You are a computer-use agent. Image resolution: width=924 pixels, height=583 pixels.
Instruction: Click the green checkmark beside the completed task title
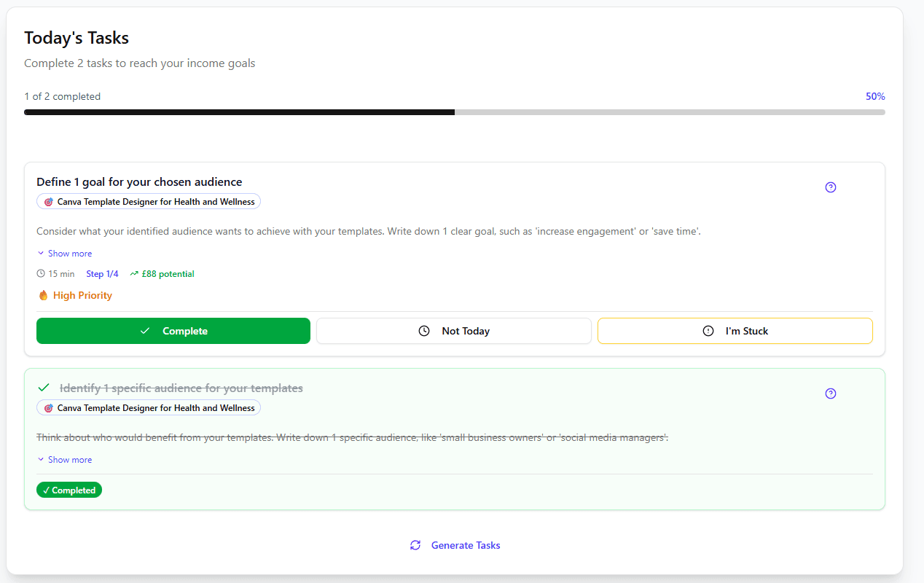[x=43, y=387]
